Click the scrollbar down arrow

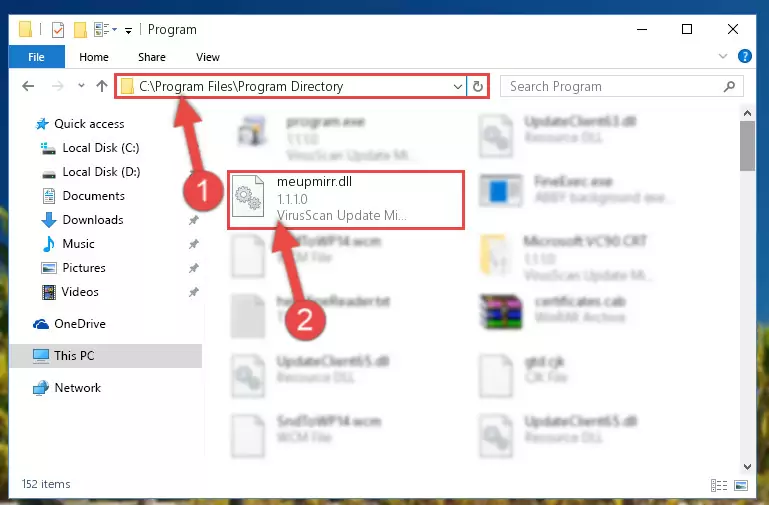click(x=747, y=466)
